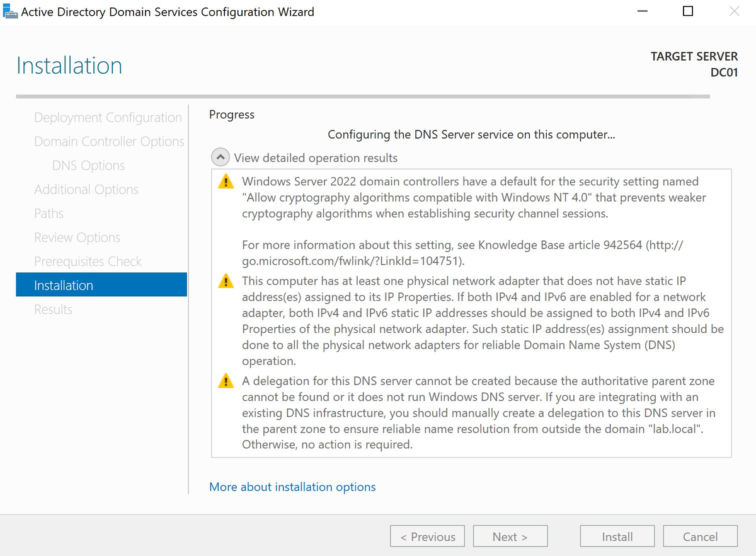The height and width of the screenshot is (556, 756).
Task: Click the Cancel button
Action: point(700,536)
